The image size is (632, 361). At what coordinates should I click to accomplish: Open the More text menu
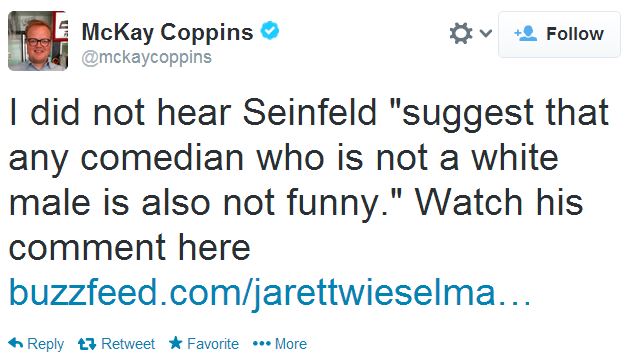click(x=291, y=344)
